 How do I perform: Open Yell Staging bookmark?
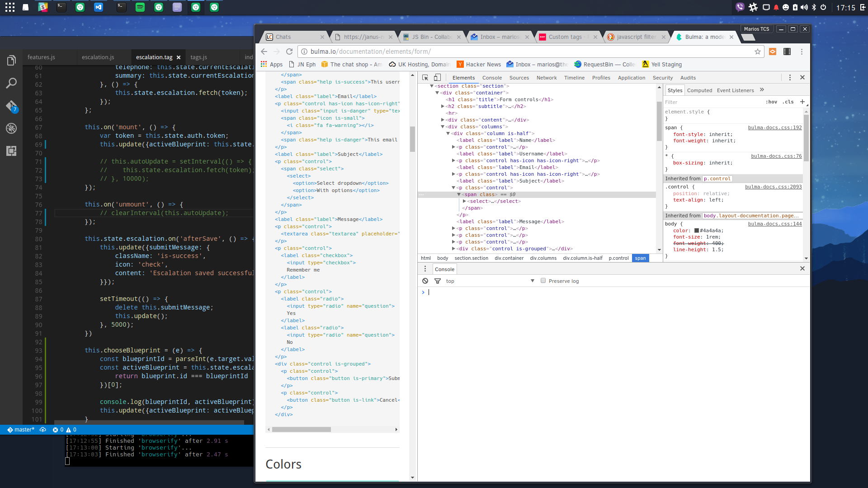[x=662, y=65]
